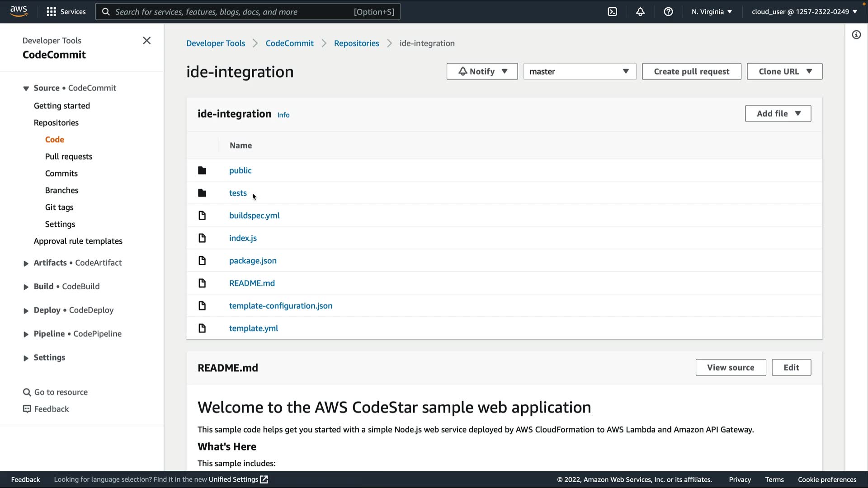Open the template-configuration.json file link

click(280, 306)
